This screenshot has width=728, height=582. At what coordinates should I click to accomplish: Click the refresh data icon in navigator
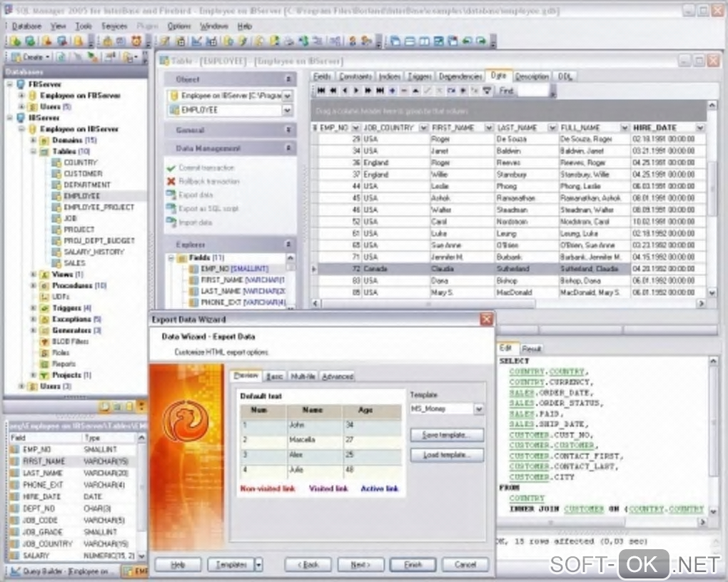click(451, 91)
